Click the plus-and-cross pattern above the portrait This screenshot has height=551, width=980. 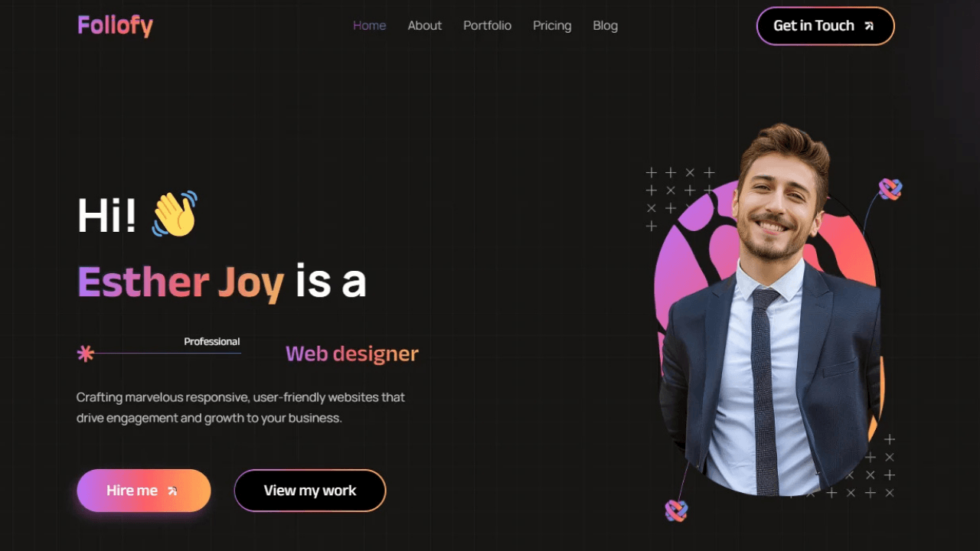coord(680,199)
